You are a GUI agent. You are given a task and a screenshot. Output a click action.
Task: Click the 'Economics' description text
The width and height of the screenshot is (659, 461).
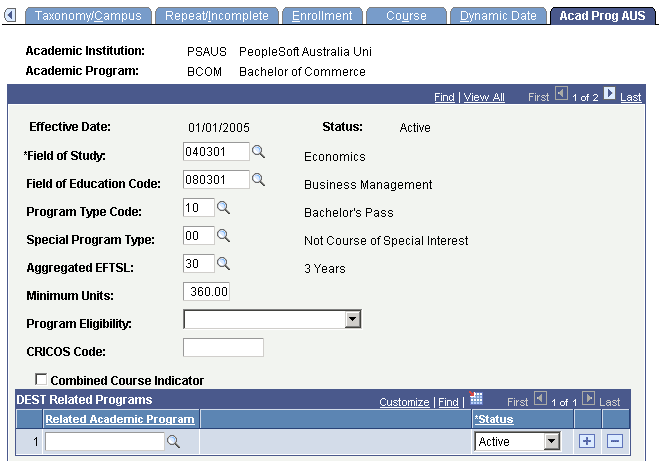[335, 157]
